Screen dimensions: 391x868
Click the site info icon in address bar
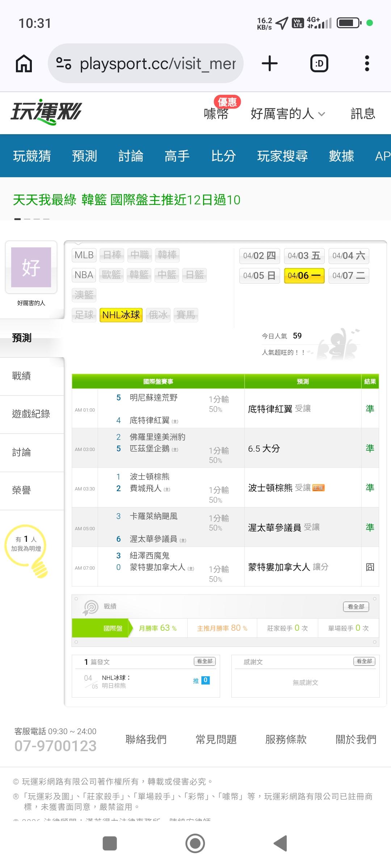click(64, 64)
